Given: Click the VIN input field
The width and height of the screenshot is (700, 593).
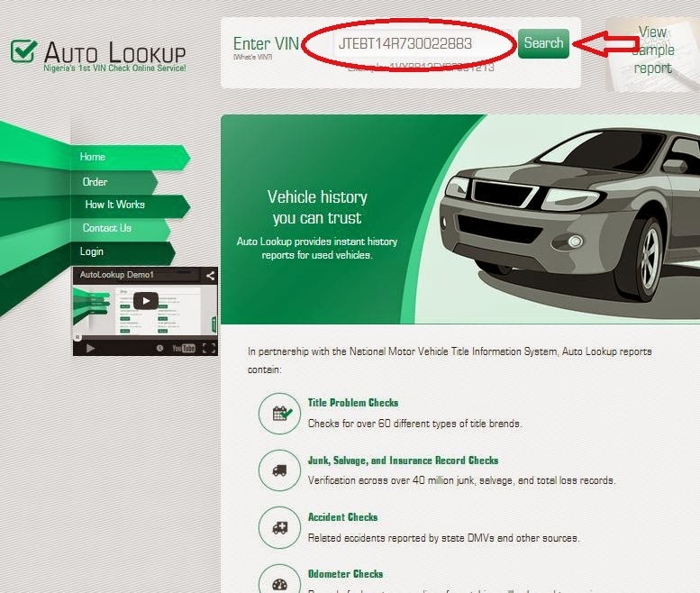Looking at the screenshot, I should coord(423,43).
